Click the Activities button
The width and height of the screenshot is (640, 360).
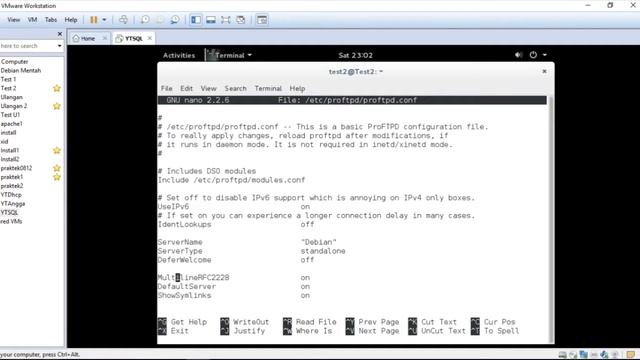[179, 55]
